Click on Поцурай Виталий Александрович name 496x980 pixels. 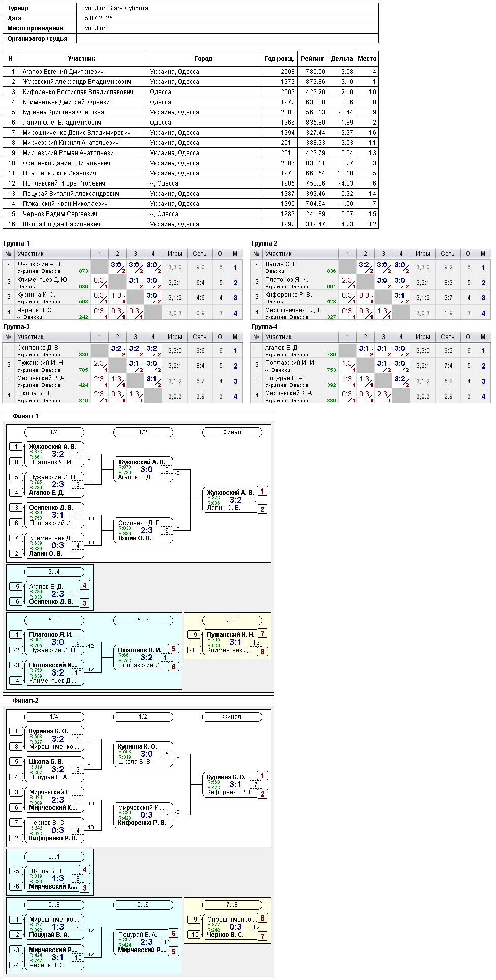point(71,194)
